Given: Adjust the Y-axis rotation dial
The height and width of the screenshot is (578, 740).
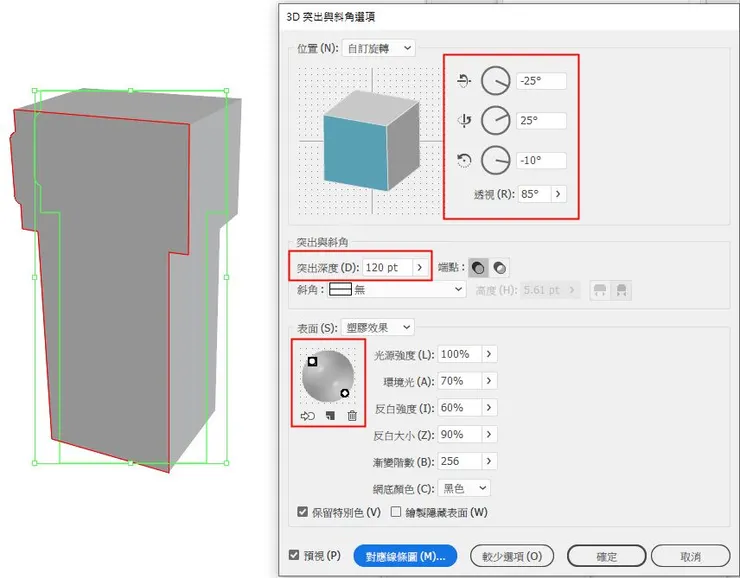Looking at the screenshot, I should [496, 120].
